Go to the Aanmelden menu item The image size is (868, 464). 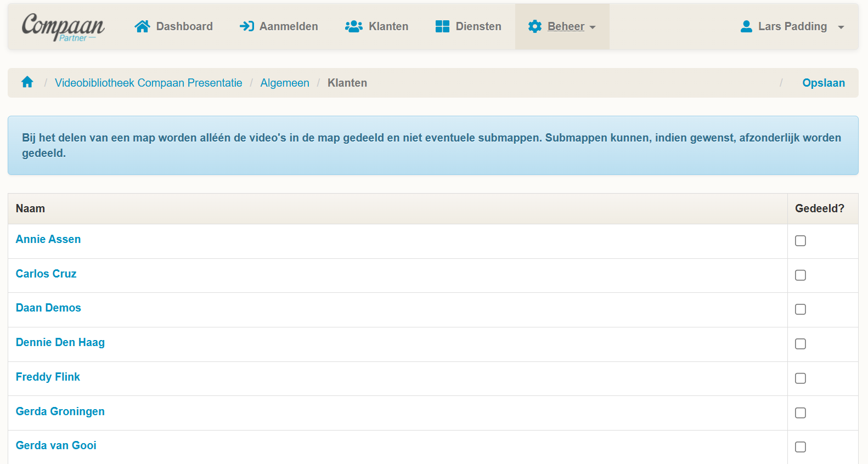tap(289, 26)
